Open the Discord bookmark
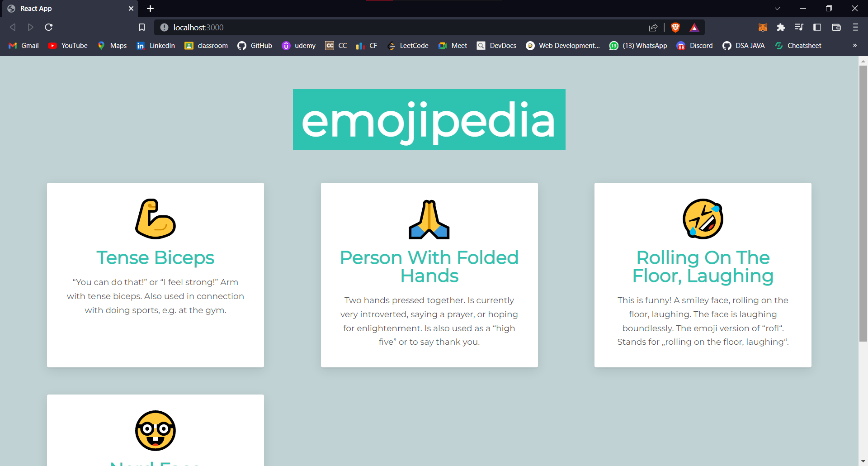This screenshot has width=868, height=466. tap(694, 45)
